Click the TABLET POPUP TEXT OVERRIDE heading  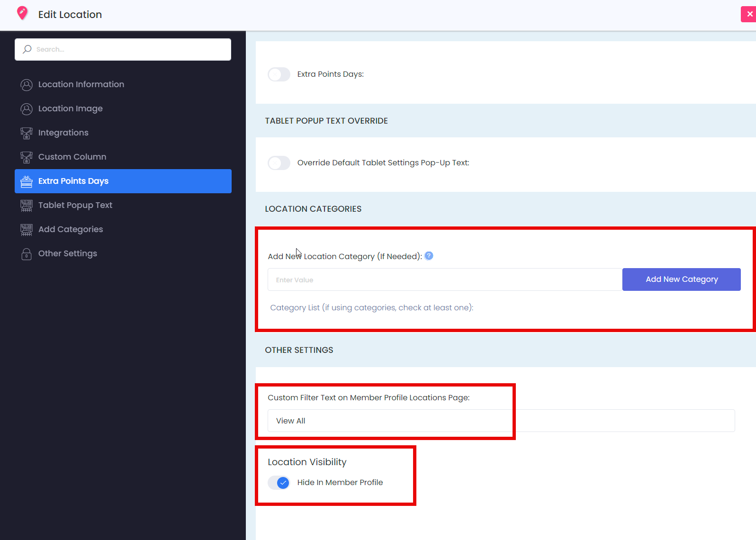coord(326,121)
